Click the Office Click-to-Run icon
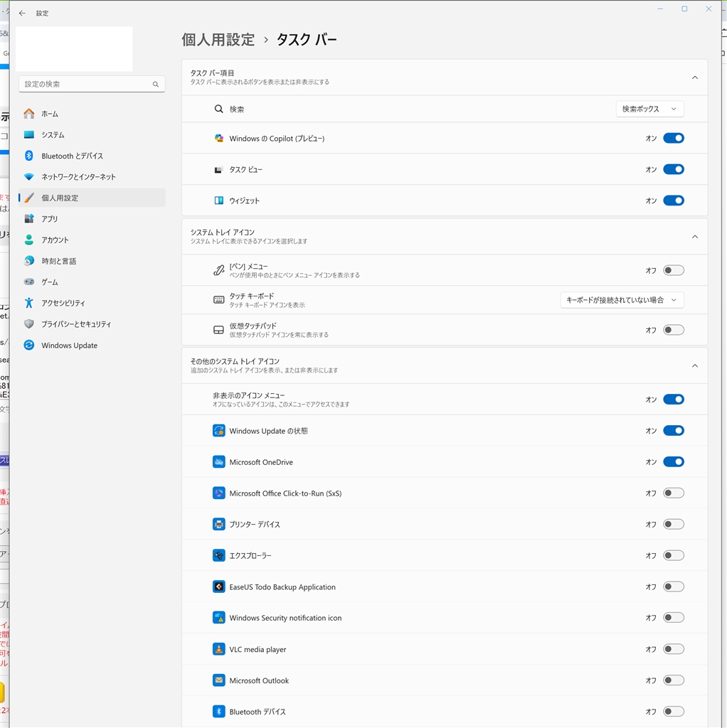Image resolution: width=727 pixels, height=728 pixels. [219, 493]
